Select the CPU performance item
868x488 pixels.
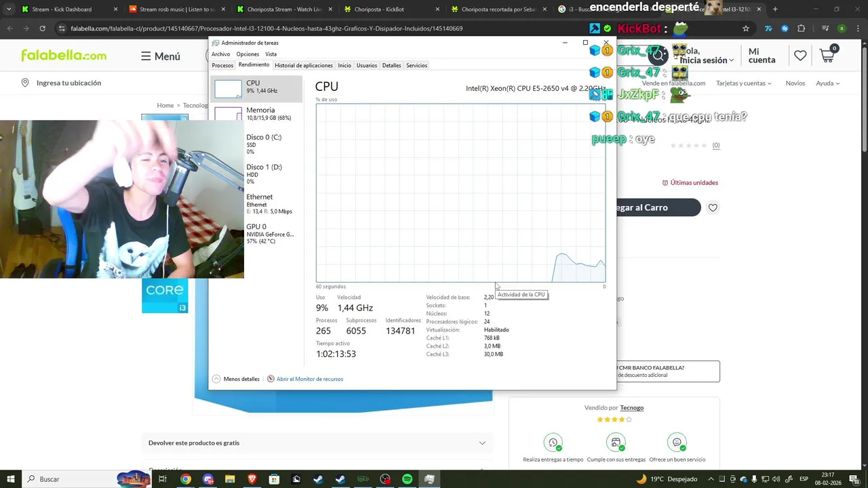pos(257,89)
